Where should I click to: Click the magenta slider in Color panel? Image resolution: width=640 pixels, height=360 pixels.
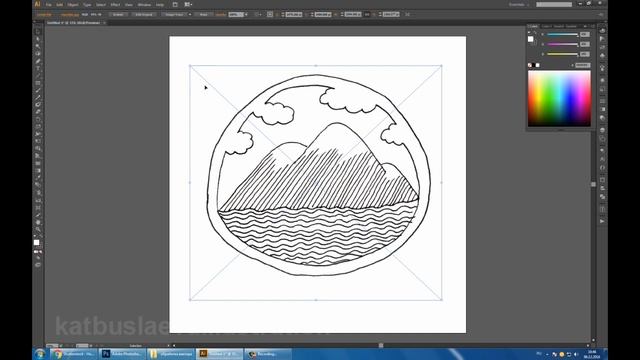pos(562,44)
